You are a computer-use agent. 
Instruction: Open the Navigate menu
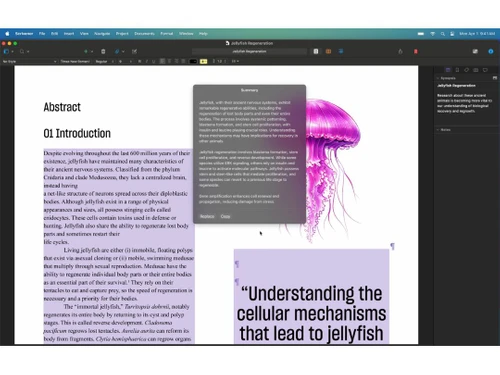[102, 34]
